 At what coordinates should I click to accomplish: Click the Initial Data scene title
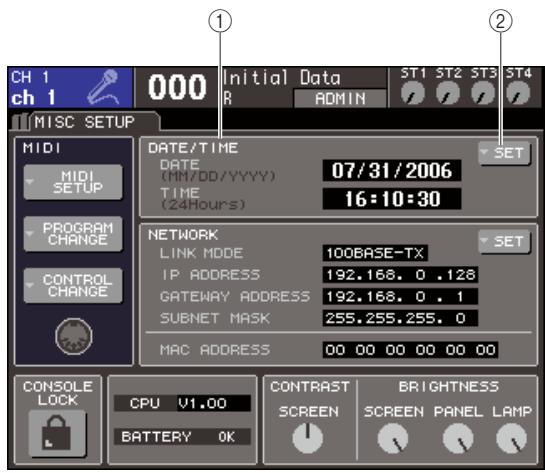[x=282, y=78]
